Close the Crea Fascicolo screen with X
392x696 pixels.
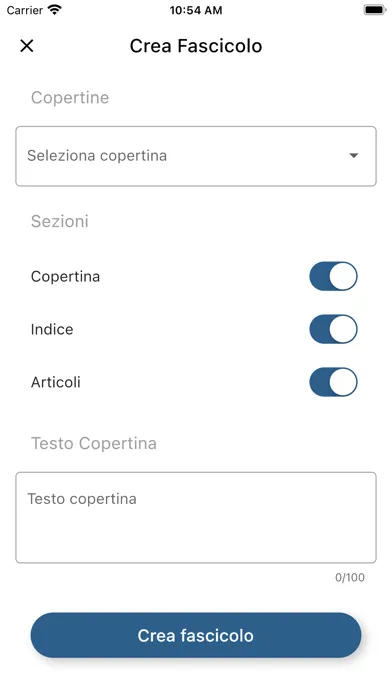(x=27, y=46)
